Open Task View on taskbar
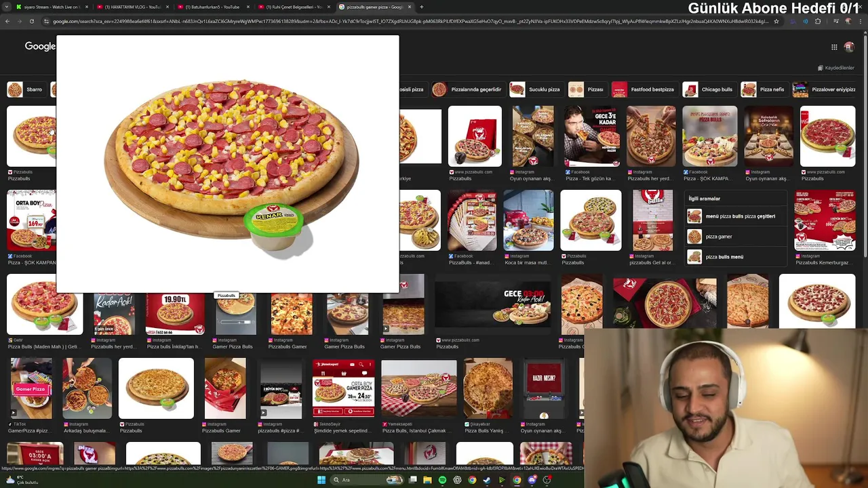Image resolution: width=868 pixels, height=488 pixels. point(412,480)
